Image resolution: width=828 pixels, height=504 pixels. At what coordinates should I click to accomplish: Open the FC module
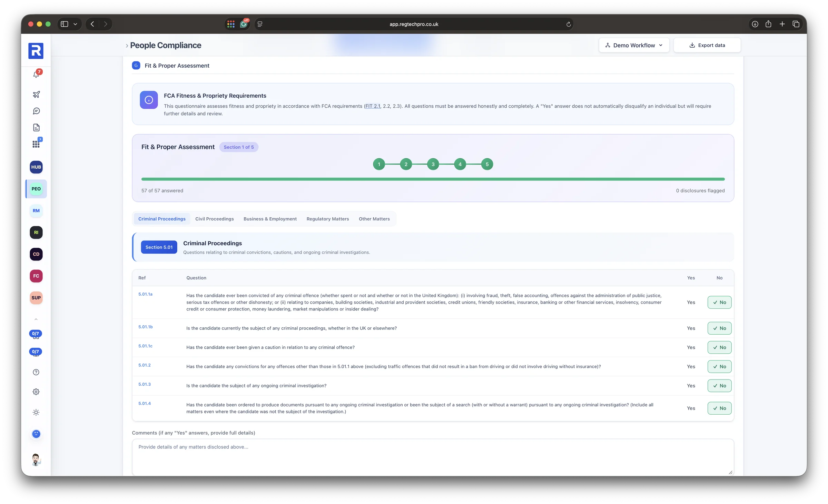(36, 276)
